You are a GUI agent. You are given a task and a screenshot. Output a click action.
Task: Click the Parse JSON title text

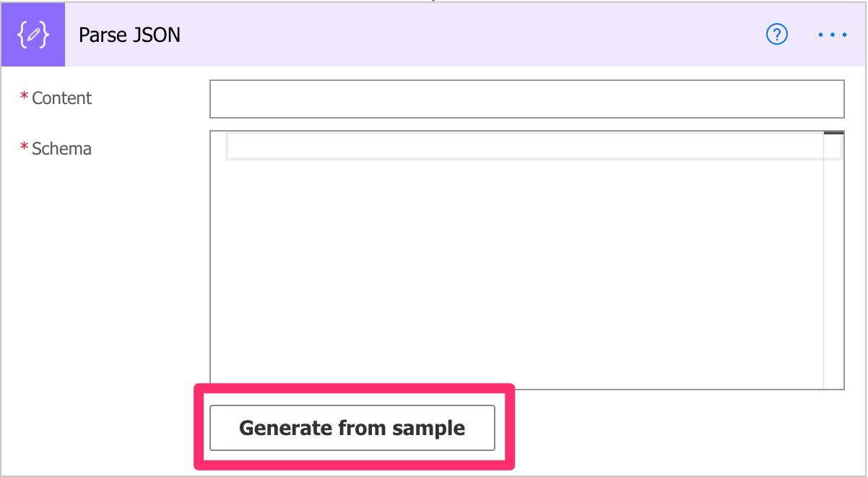129,35
